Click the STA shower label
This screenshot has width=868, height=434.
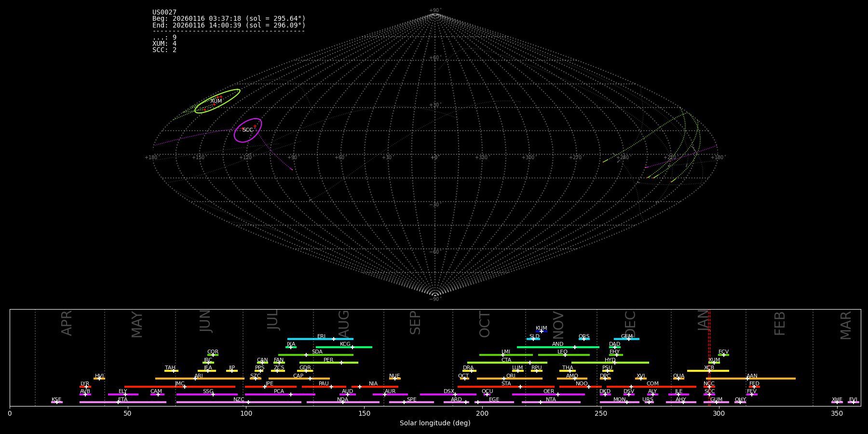point(506,384)
